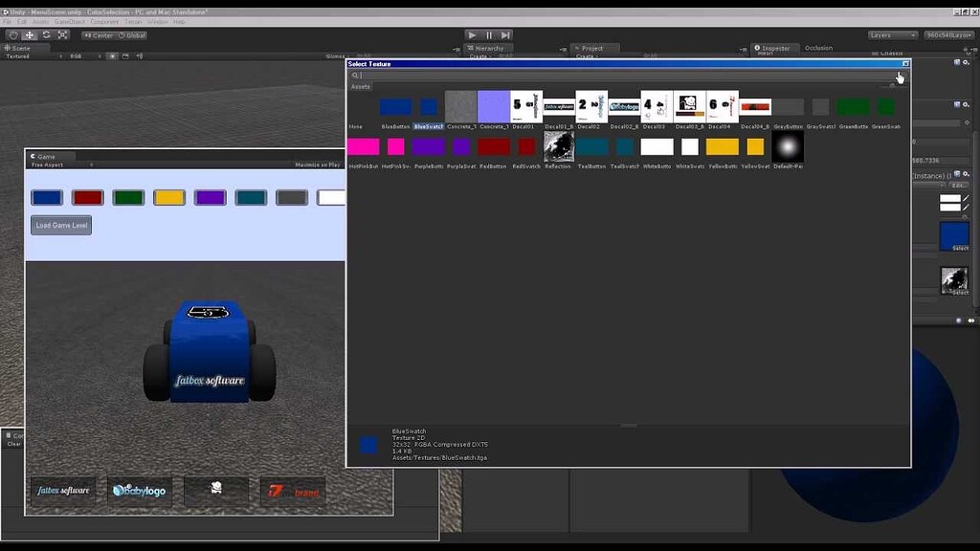Select the Move tool in the toolbar
The width and height of the screenshot is (980, 551).
[29, 34]
